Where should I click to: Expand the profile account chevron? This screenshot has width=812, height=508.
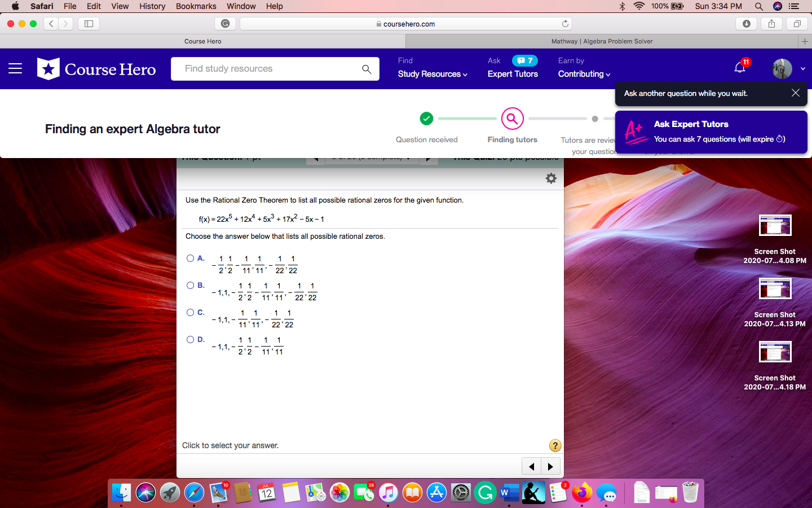tap(803, 69)
